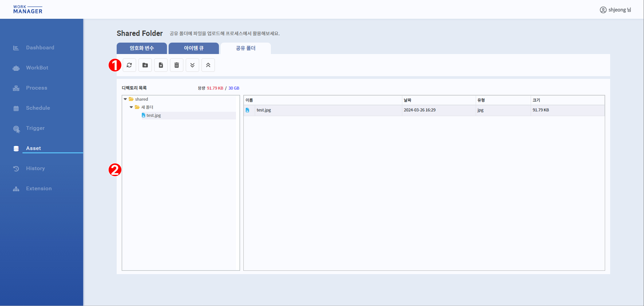Switch to the 아이템 큐 tab
The image size is (644, 306).
[x=194, y=48]
